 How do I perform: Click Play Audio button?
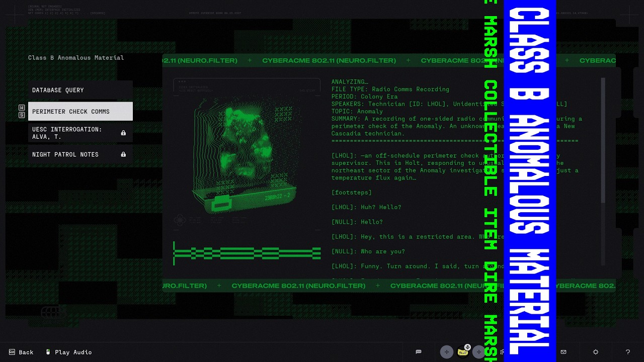68,352
